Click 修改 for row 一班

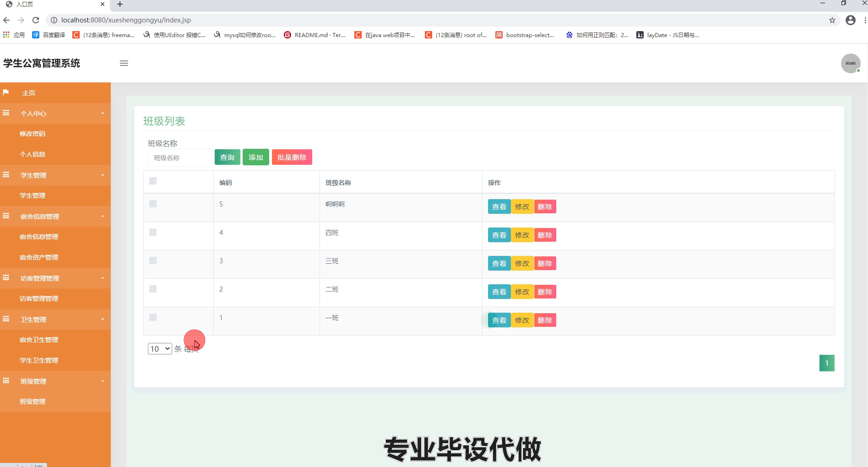coord(522,320)
